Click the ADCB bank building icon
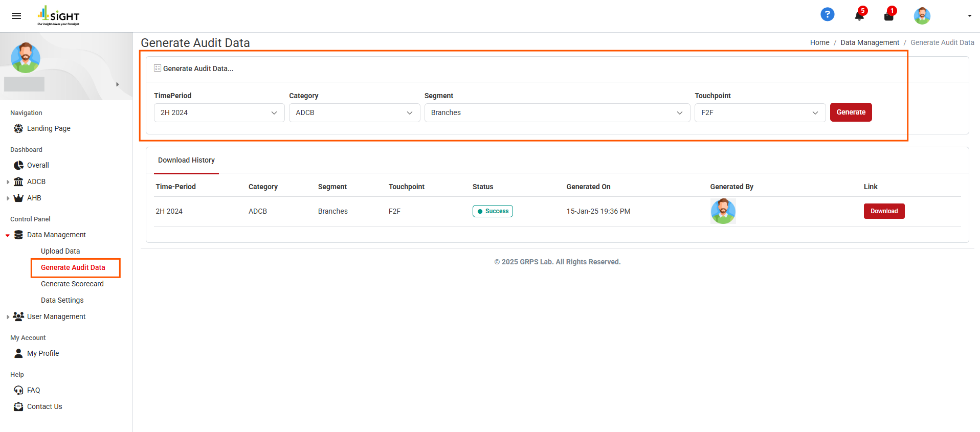 point(18,181)
